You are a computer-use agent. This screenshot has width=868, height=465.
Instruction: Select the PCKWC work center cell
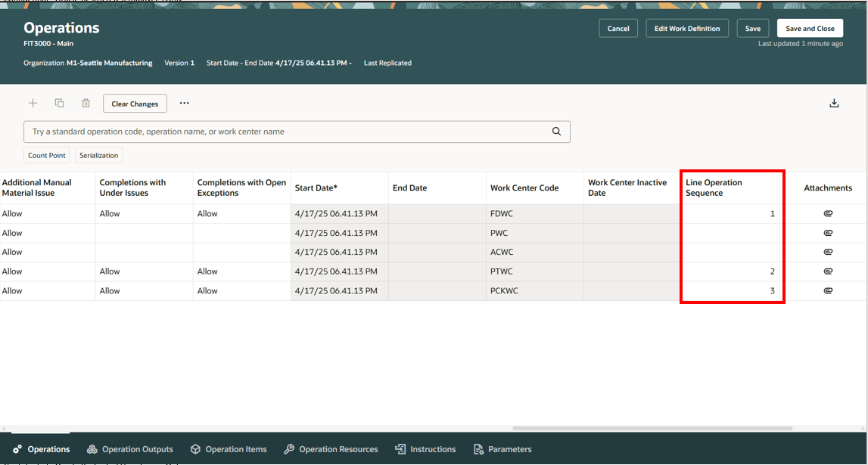(x=534, y=291)
